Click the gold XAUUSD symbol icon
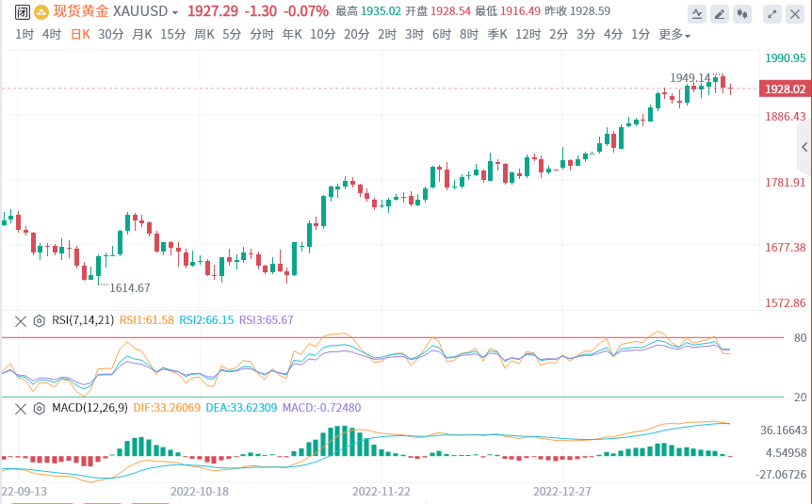The height and width of the screenshot is (504, 812). tap(39, 12)
